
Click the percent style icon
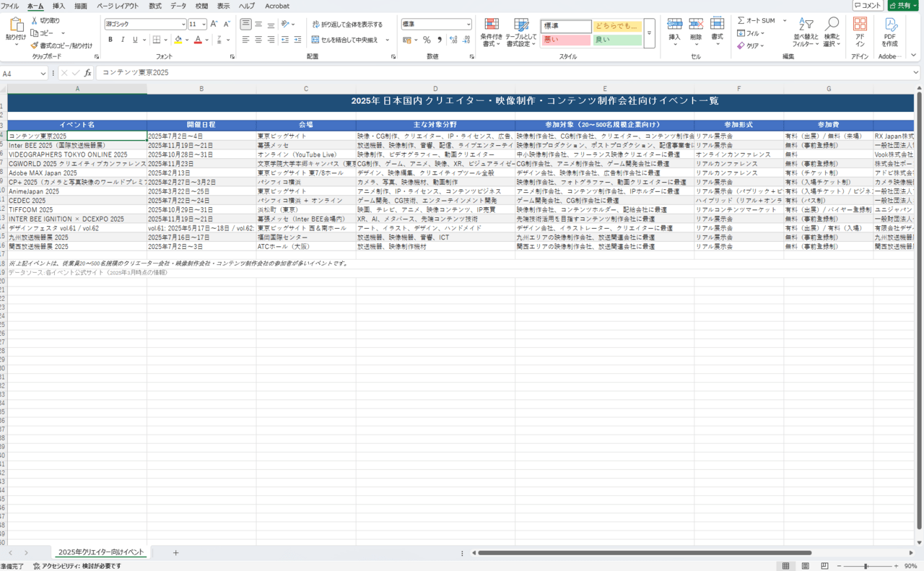pos(427,40)
